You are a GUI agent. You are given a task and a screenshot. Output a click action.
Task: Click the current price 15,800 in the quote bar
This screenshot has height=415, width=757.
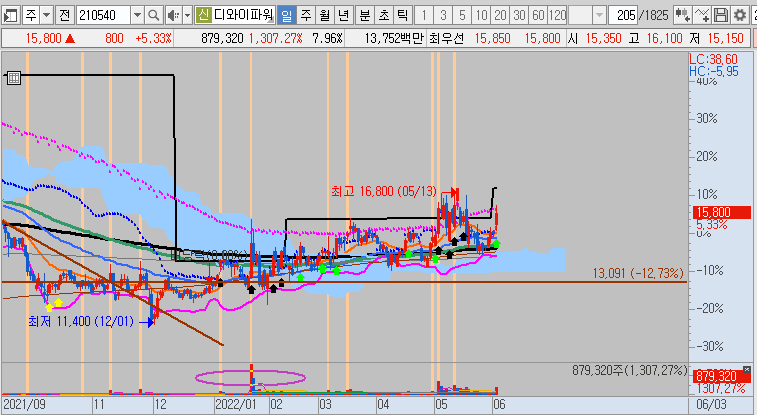[x=43, y=38]
